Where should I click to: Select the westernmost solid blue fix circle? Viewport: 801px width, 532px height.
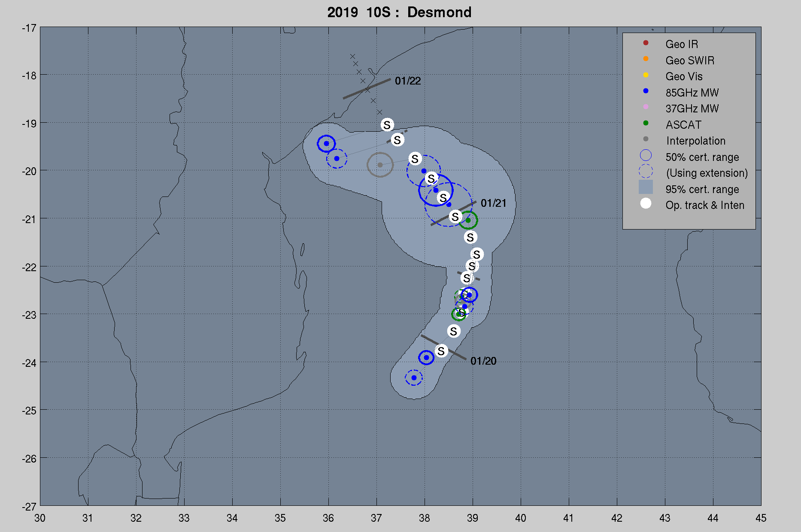tap(326, 143)
